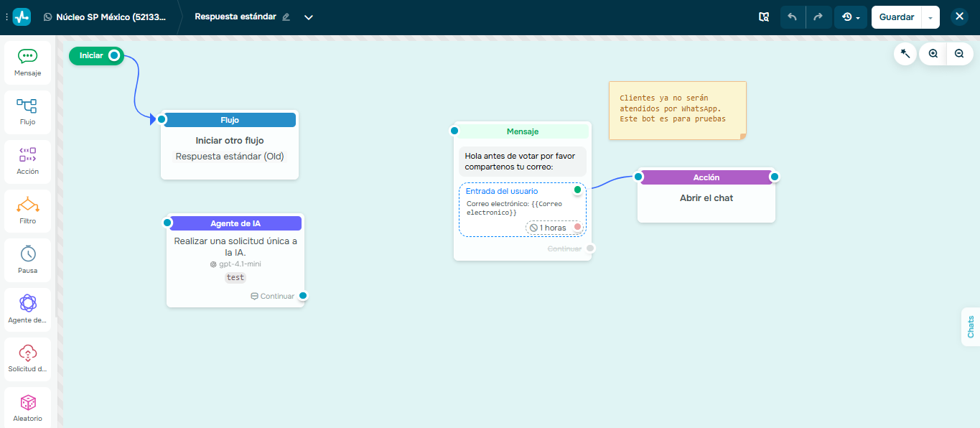Select the Agente de IA block header

pos(235,223)
